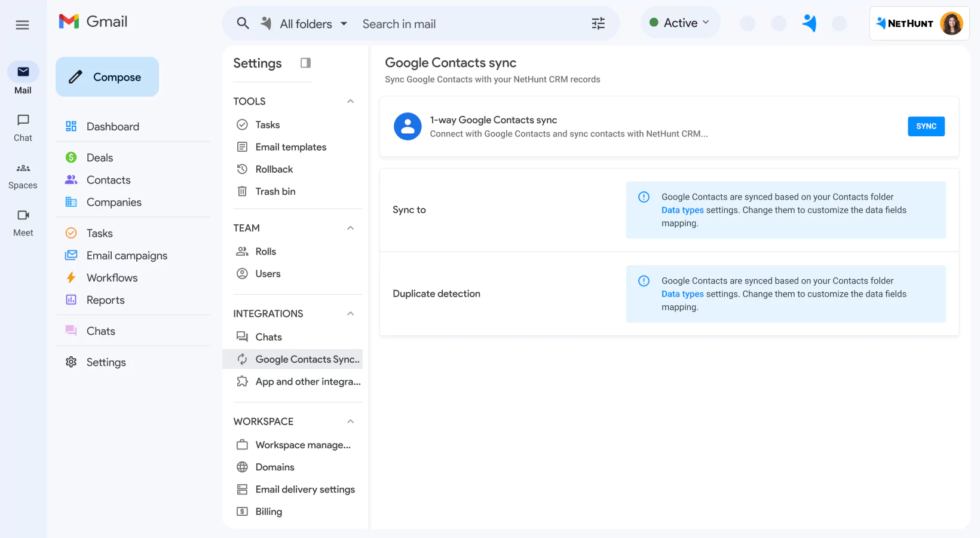Click the SYNC button
Viewport: 980px width, 538px height.
tap(926, 126)
